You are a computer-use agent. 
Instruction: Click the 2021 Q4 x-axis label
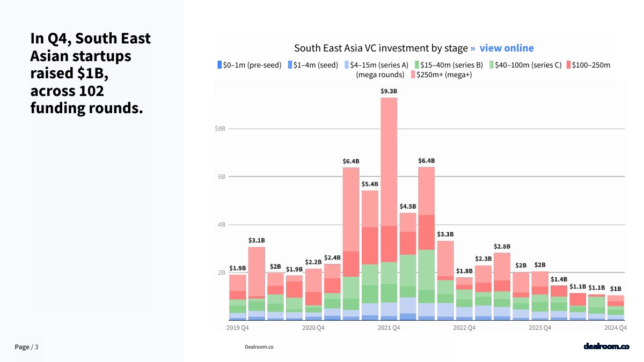(x=389, y=327)
